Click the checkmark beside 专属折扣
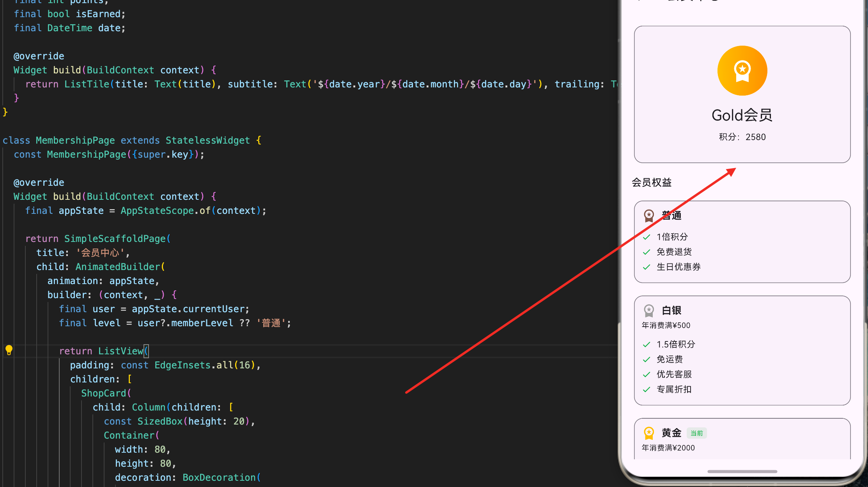Image resolution: width=868 pixels, height=487 pixels. point(647,389)
